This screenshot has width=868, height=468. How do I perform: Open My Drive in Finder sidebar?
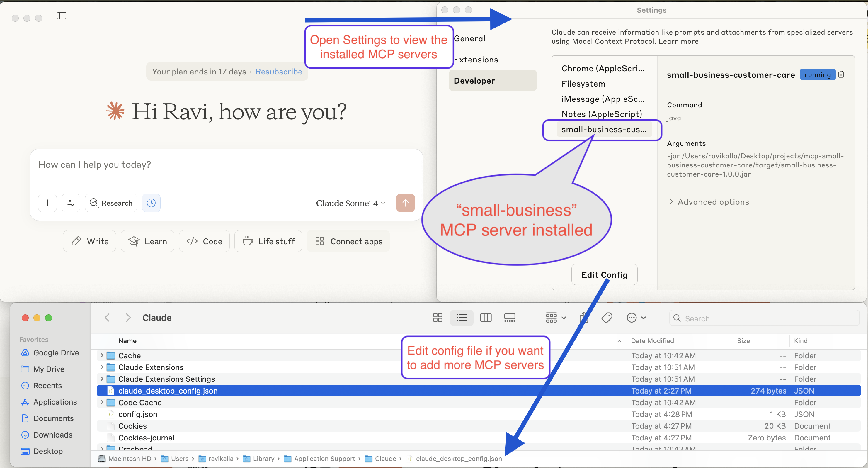[42, 369]
